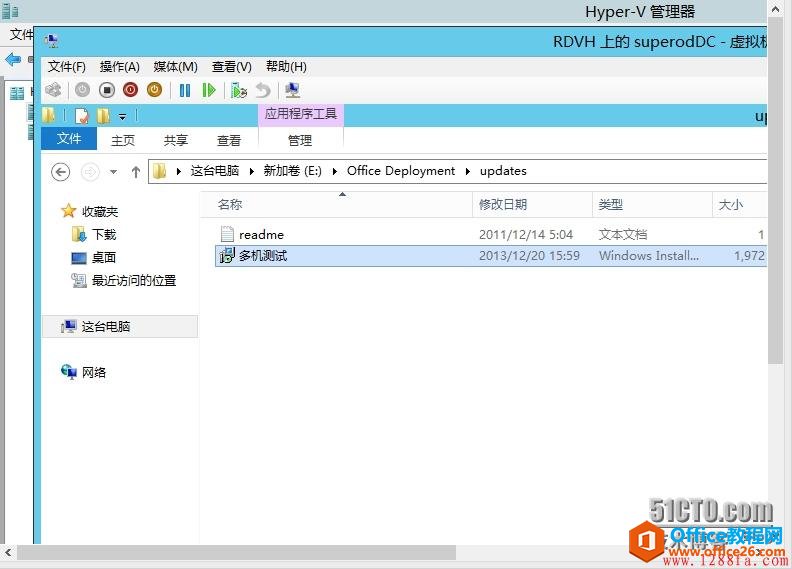Open the blue 文件 tab in Explorer
This screenshot has width=792, height=569.
[x=69, y=139]
